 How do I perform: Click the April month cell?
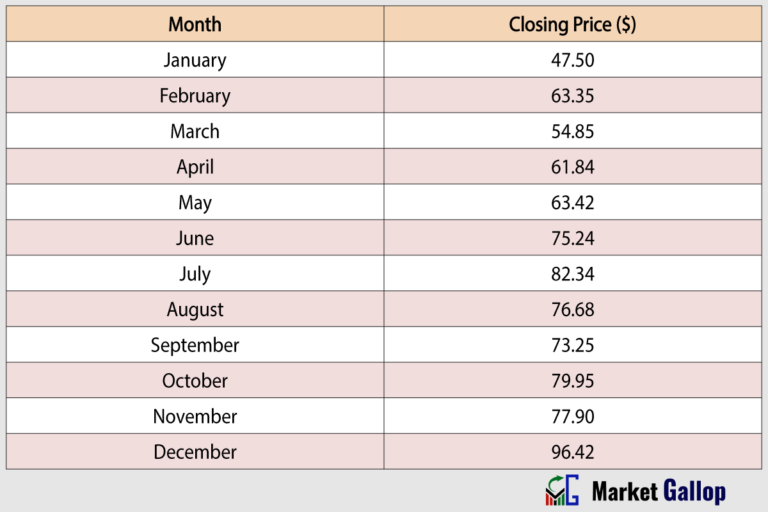tap(195, 167)
